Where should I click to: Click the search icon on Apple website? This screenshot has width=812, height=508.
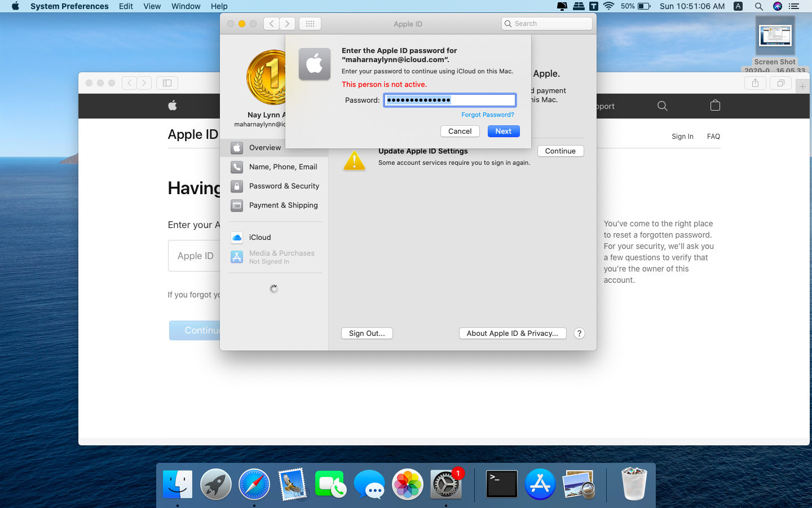click(662, 106)
